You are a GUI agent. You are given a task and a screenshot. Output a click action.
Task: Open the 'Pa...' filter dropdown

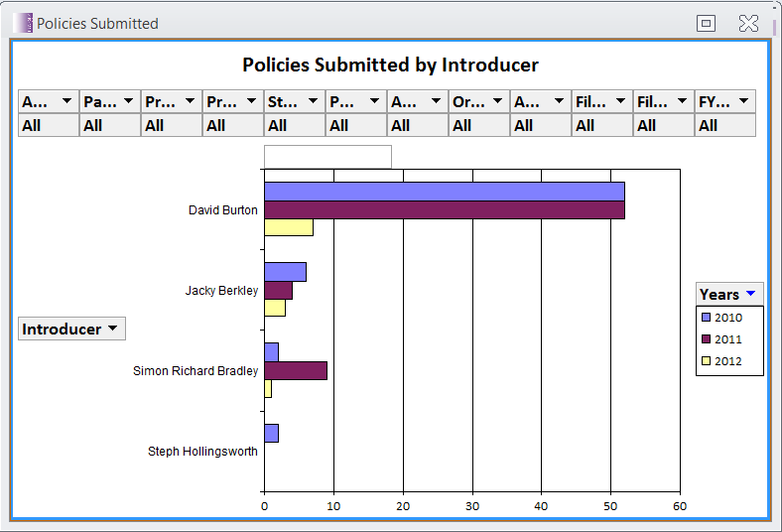[x=128, y=101]
